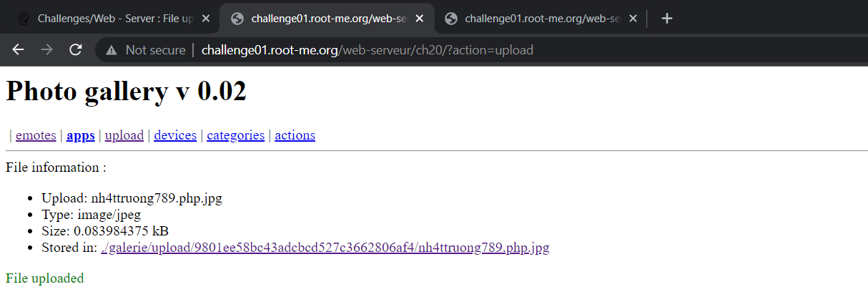Close the Challenges/Web - Server tab
Screen dimensions: 868x302
206,19
